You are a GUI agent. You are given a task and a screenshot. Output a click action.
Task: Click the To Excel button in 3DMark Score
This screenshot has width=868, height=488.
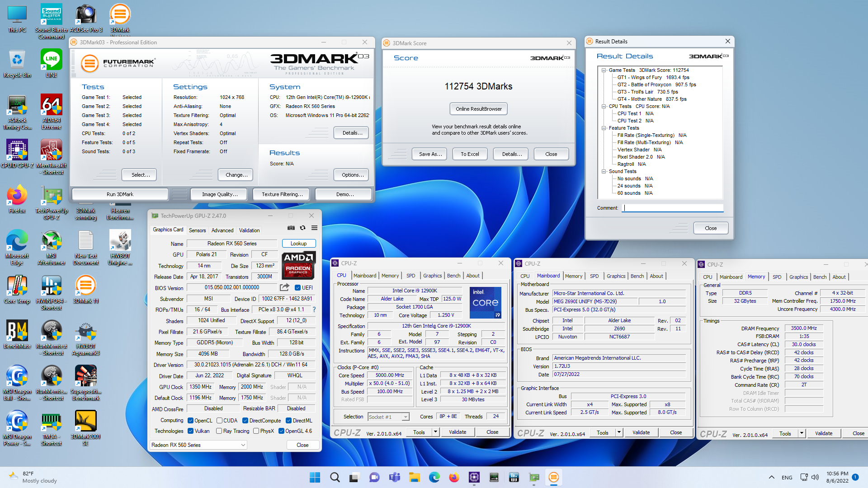tap(470, 154)
